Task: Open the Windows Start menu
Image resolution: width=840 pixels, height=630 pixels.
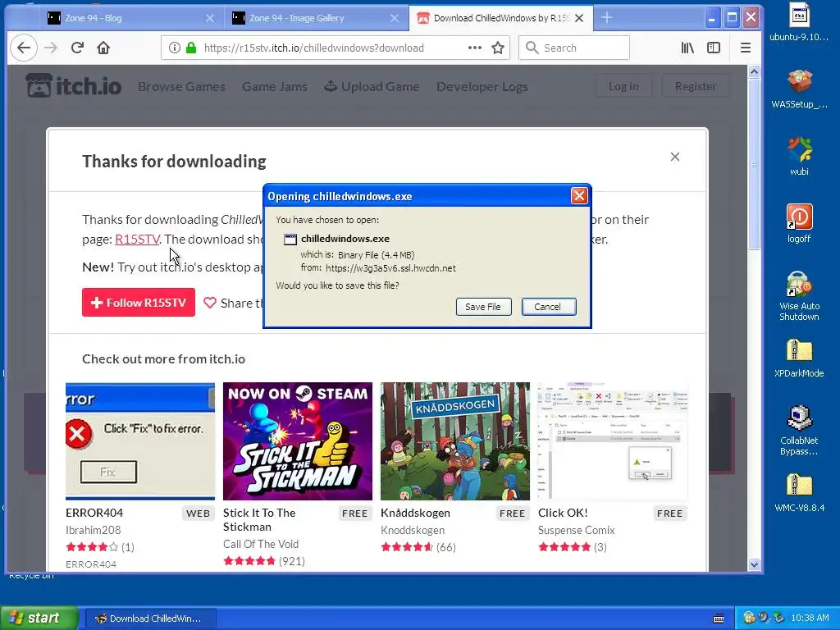Action: pyautogui.click(x=39, y=619)
